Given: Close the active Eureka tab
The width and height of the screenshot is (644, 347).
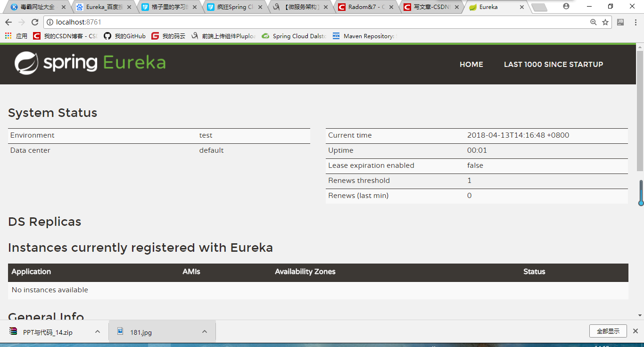Looking at the screenshot, I should click(x=522, y=7).
